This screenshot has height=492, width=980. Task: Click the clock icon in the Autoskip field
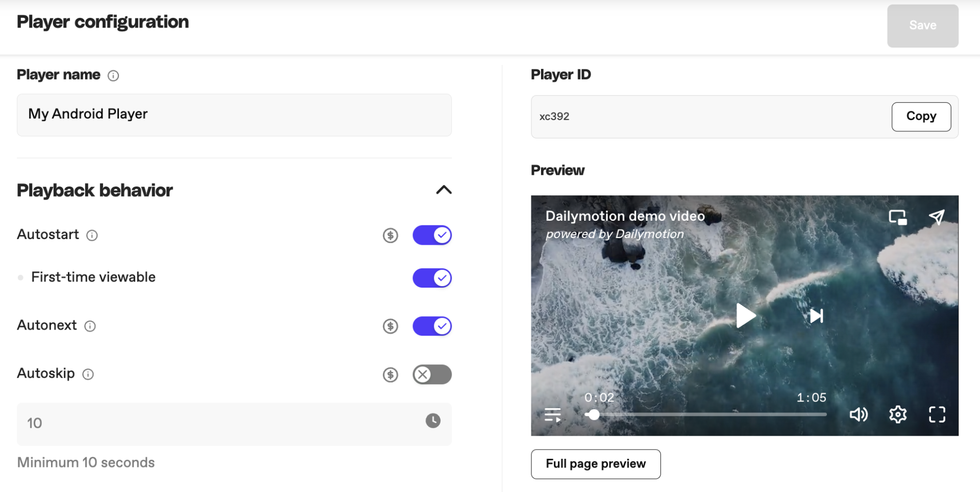pyautogui.click(x=432, y=420)
